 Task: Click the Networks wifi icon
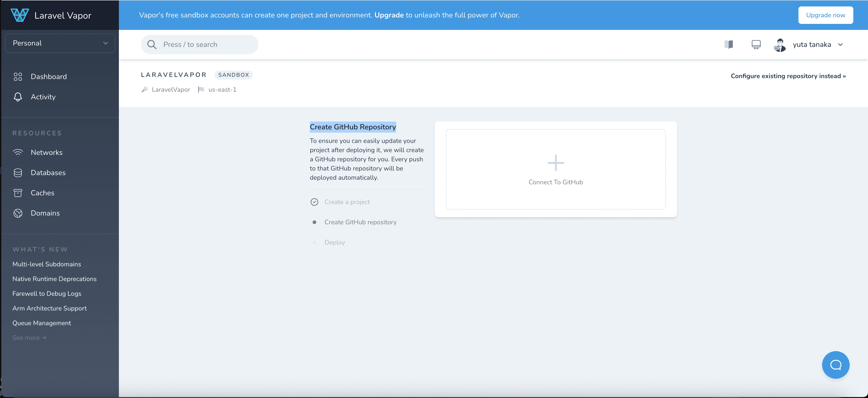click(x=18, y=152)
